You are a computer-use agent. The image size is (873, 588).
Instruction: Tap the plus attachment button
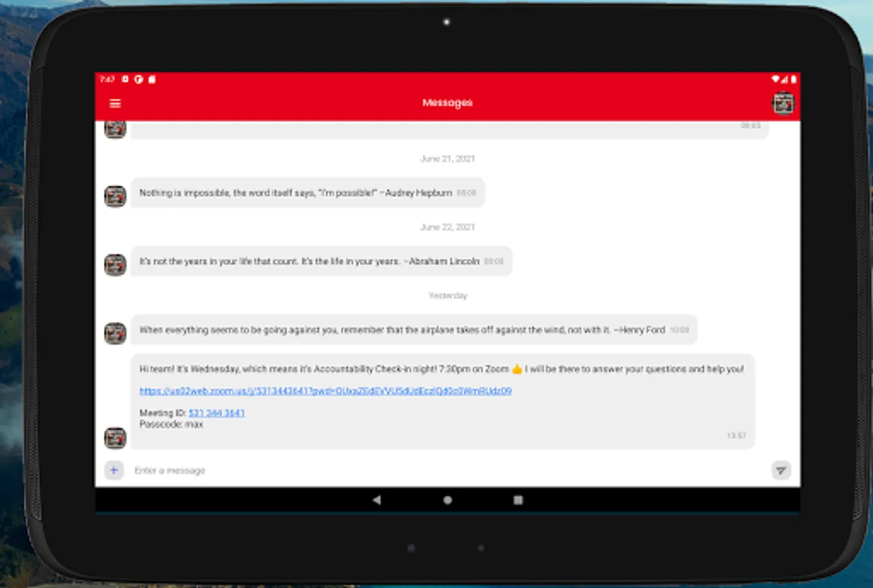pyautogui.click(x=114, y=470)
